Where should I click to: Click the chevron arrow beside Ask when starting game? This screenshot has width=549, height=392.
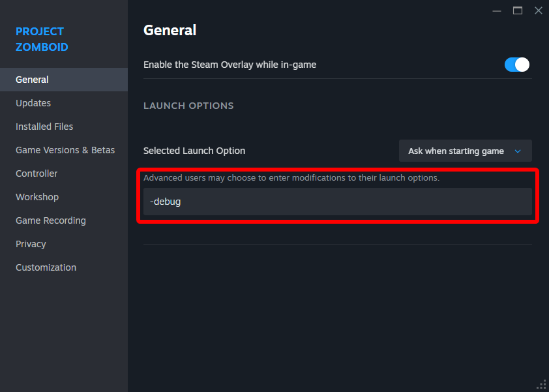point(518,151)
